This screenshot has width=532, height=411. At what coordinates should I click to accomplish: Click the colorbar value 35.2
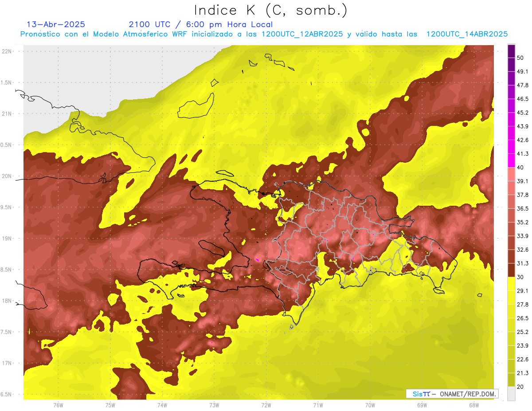point(523,222)
